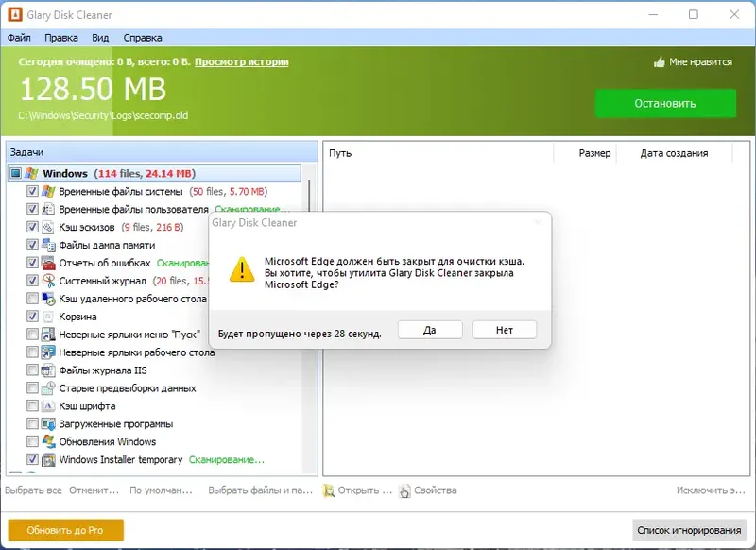Click the 'Неверные ярлыки меню Пуск' icon

pos(48,335)
